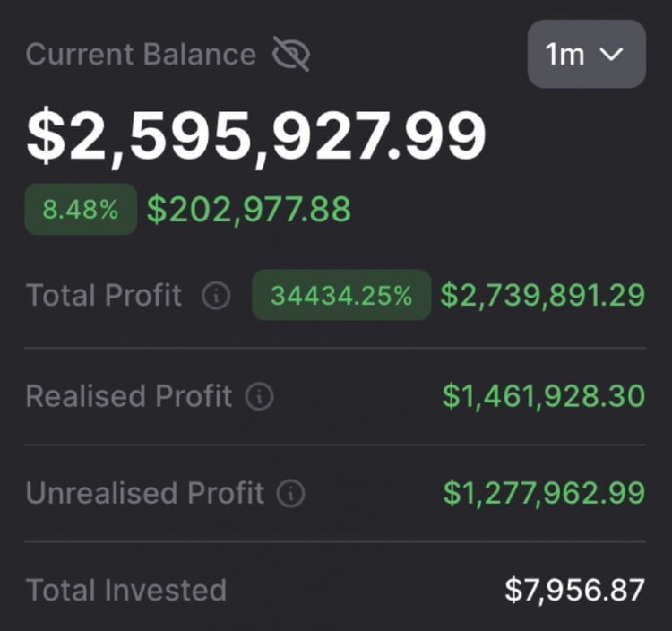
Task: Toggle the hide balance eye icon
Action: 291,54
